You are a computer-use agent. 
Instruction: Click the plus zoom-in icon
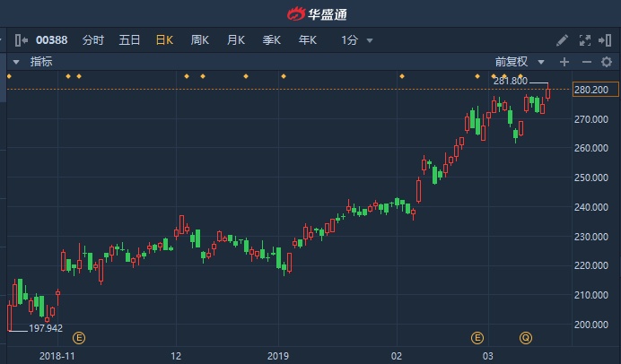[564, 62]
